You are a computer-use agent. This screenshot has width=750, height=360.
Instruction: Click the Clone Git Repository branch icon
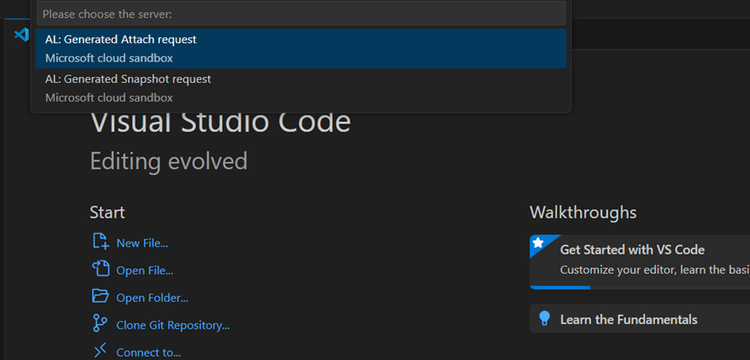[x=100, y=324]
